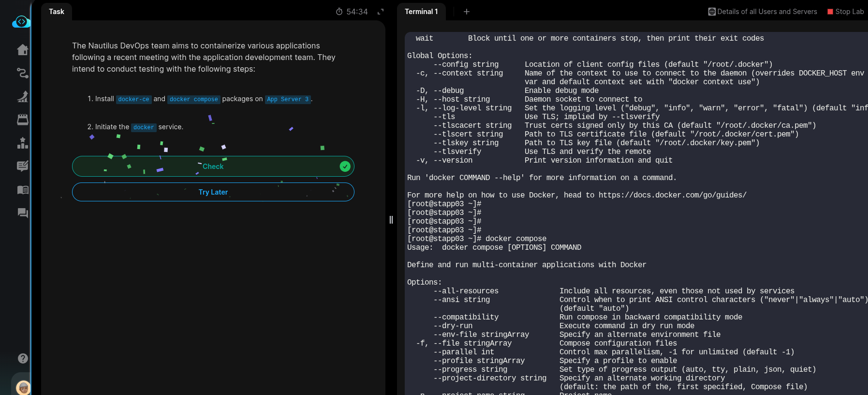Open the chat bubbles community icon
868x395 pixels.
[23, 213]
